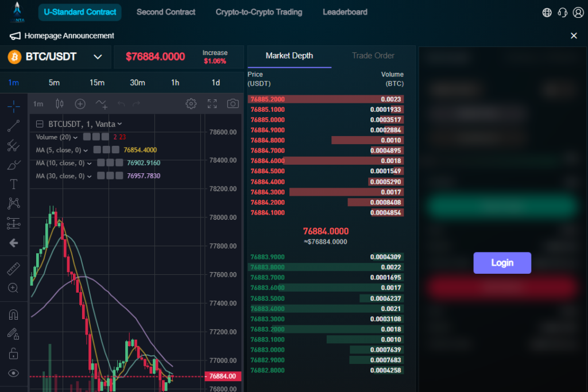The width and height of the screenshot is (588, 392).
Task: Click bid price 76883.4000 row
Action: [326, 309]
